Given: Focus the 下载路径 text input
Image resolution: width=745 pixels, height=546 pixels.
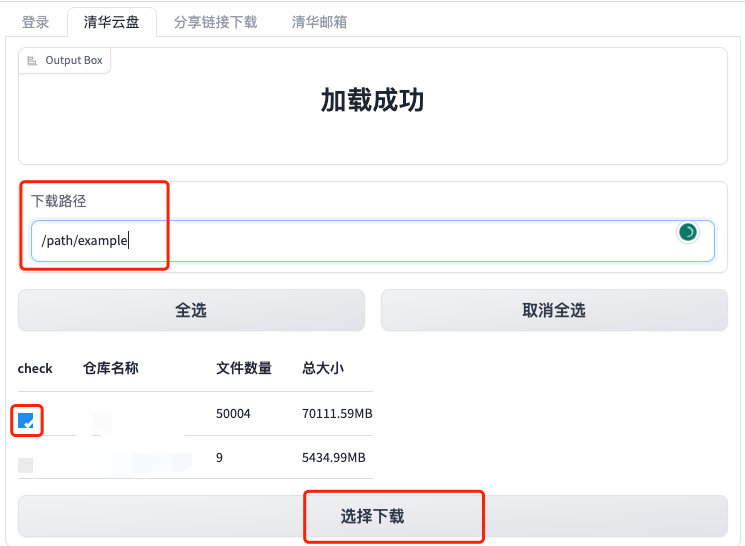Looking at the screenshot, I should point(350,240).
